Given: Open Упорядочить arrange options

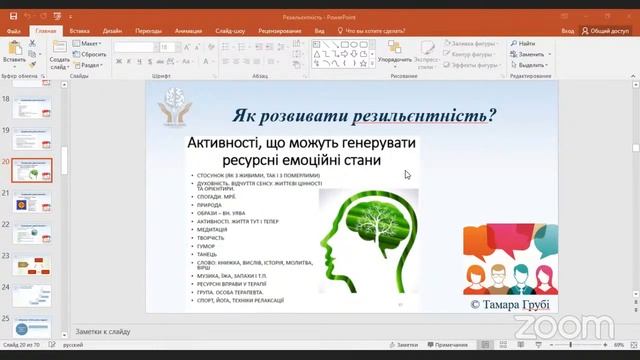Looking at the screenshot, I should 395,54.
